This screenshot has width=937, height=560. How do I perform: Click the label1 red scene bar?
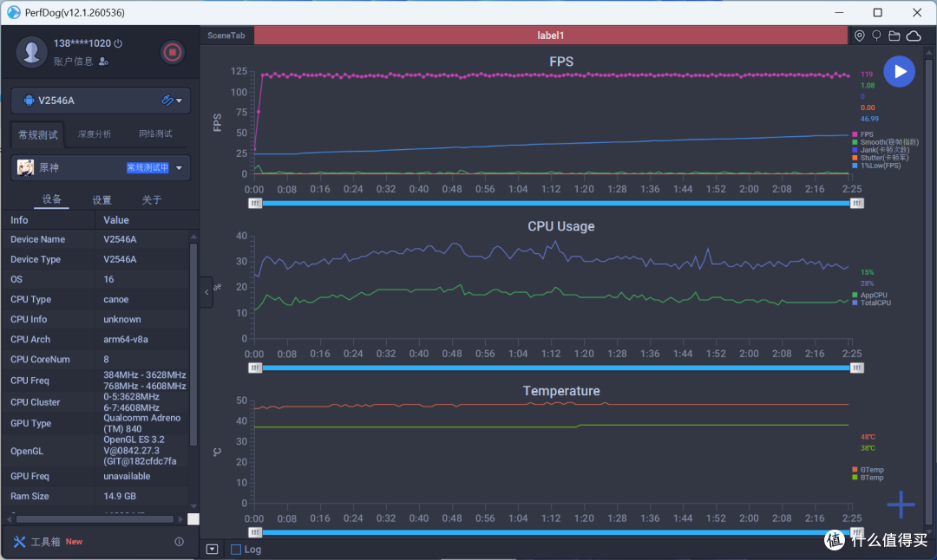point(550,36)
